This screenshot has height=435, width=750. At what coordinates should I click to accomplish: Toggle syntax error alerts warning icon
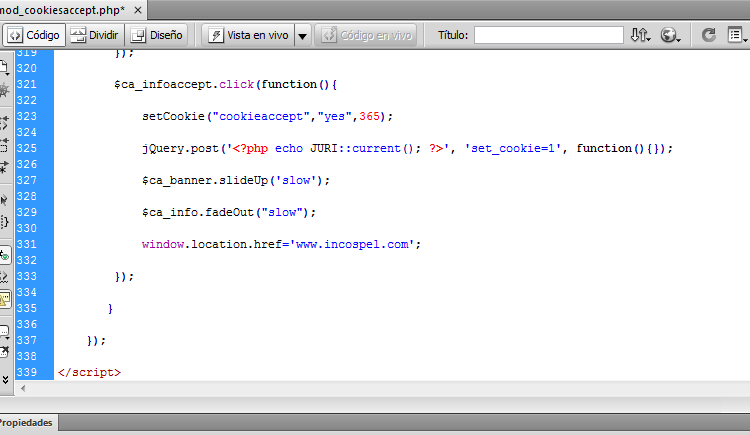click(5, 300)
